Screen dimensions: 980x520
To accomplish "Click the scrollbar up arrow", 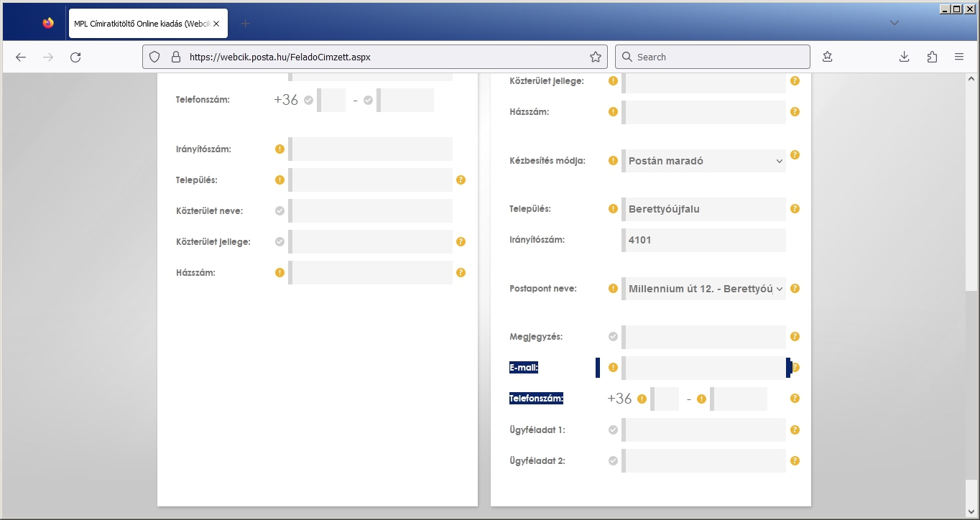I will 972,78.
